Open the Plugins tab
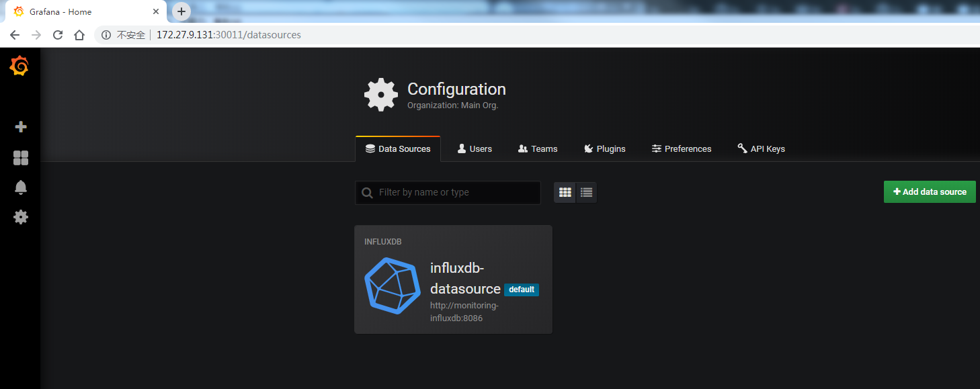 click(605, 148)
